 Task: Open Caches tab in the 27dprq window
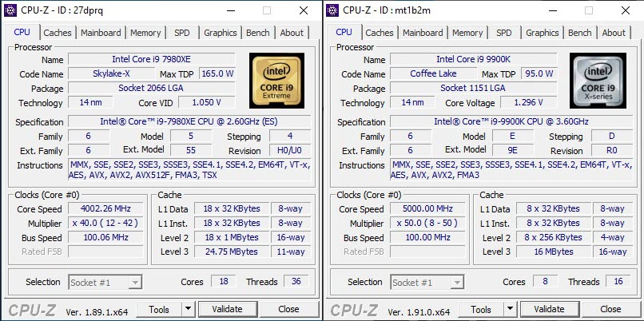[x=57, y=33]
